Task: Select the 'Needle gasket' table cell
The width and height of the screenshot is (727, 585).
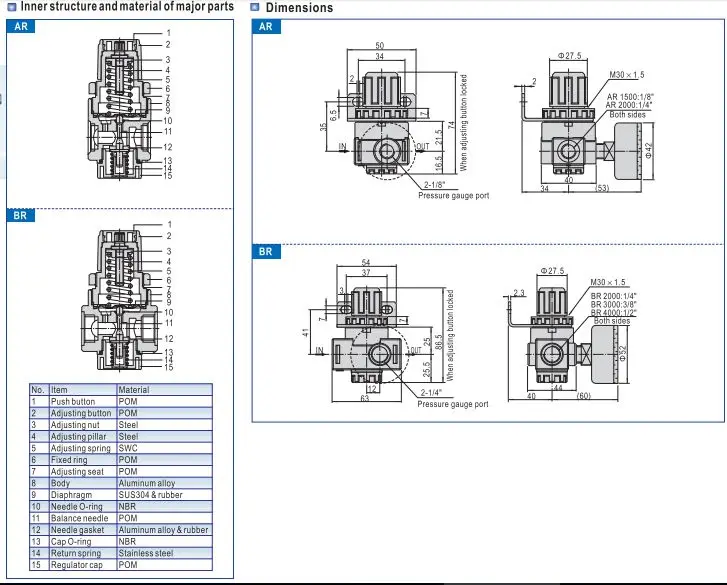Action: pyautogui.click(x=83, y=530)
